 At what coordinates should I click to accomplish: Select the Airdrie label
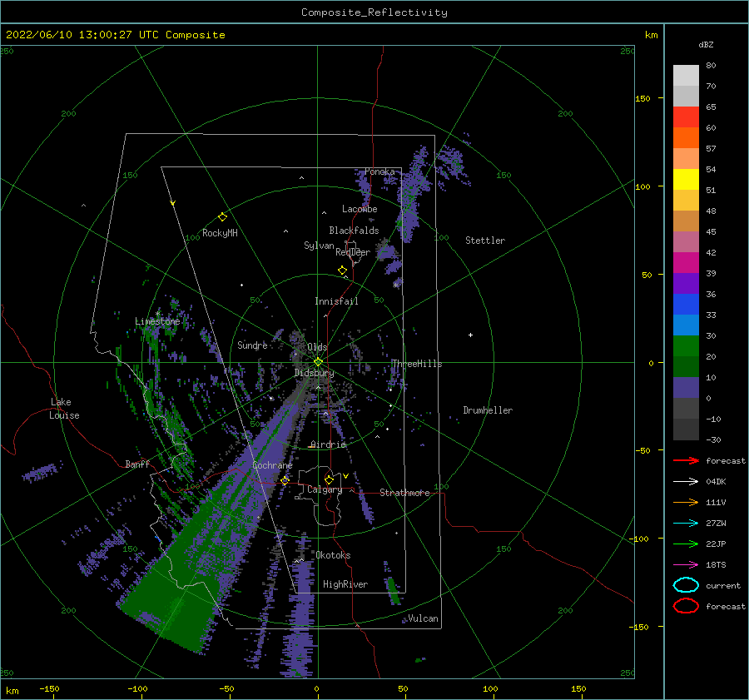pos(328,444)
